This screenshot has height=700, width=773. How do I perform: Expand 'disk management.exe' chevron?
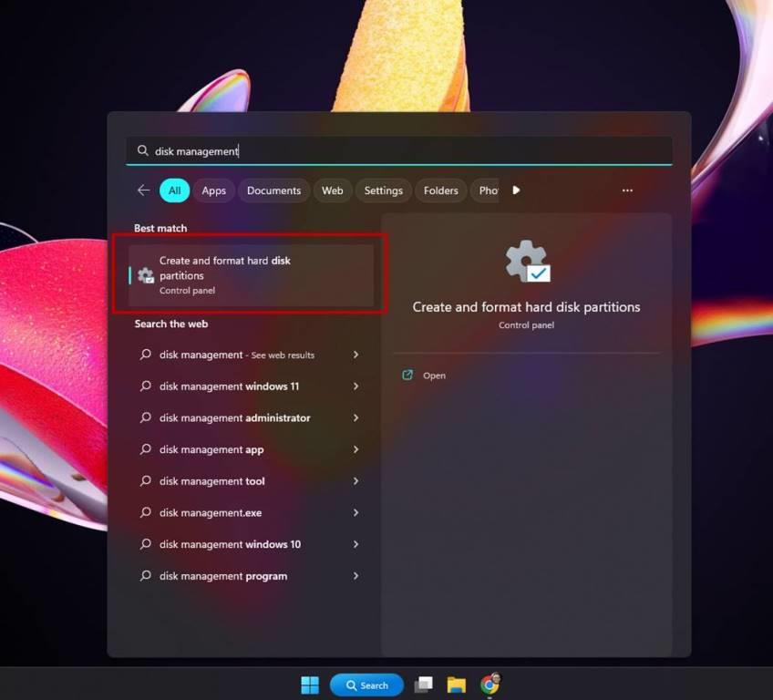point(356,512)
